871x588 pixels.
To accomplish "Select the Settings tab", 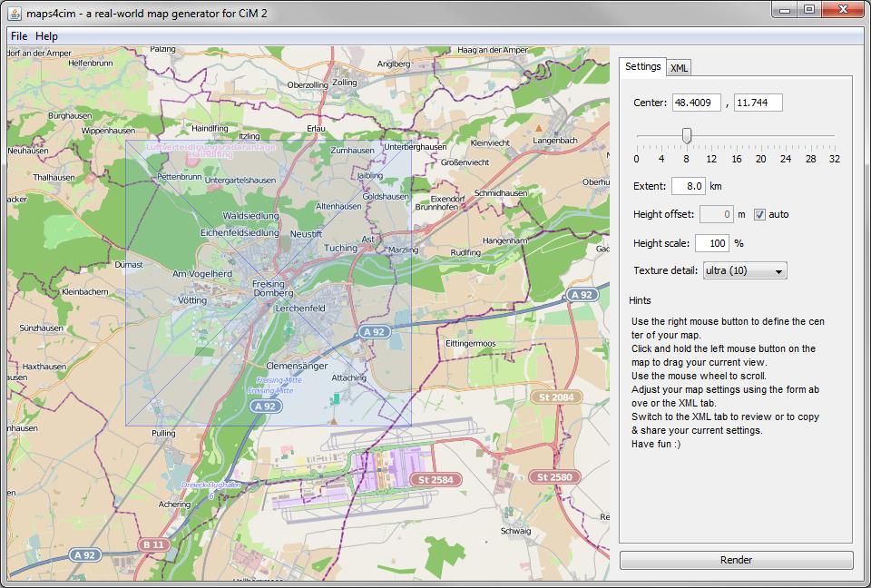I will pyautogui.click(x=642, y=67).
